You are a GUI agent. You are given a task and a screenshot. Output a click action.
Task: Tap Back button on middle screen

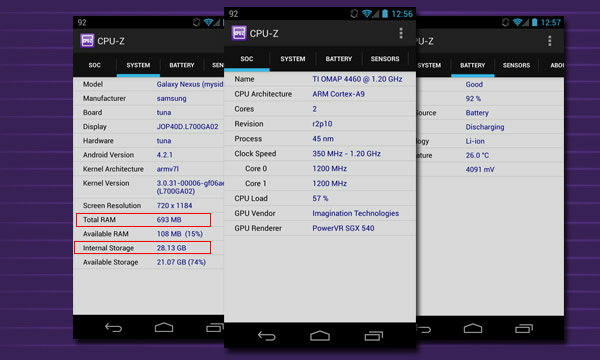267,336
